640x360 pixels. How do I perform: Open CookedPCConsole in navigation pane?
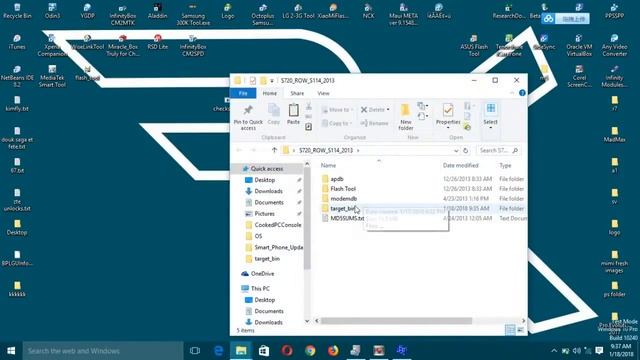pyautogui.click(x=278, y=225)
